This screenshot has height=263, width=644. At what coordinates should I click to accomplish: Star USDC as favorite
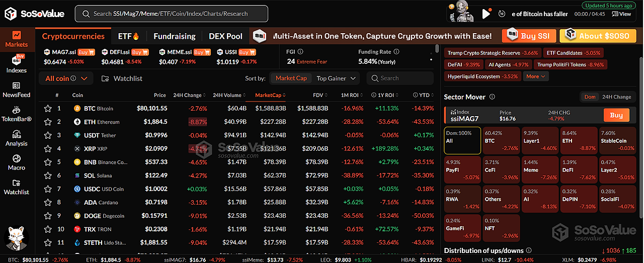48,189
